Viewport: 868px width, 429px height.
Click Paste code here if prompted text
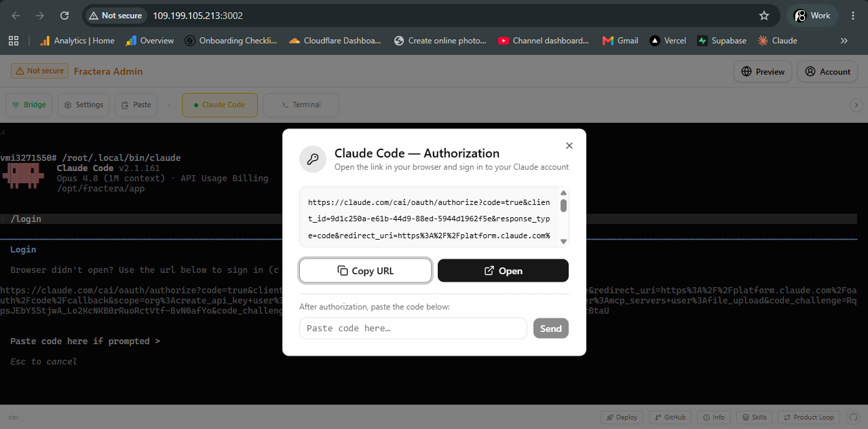click(x=85, y=341)
